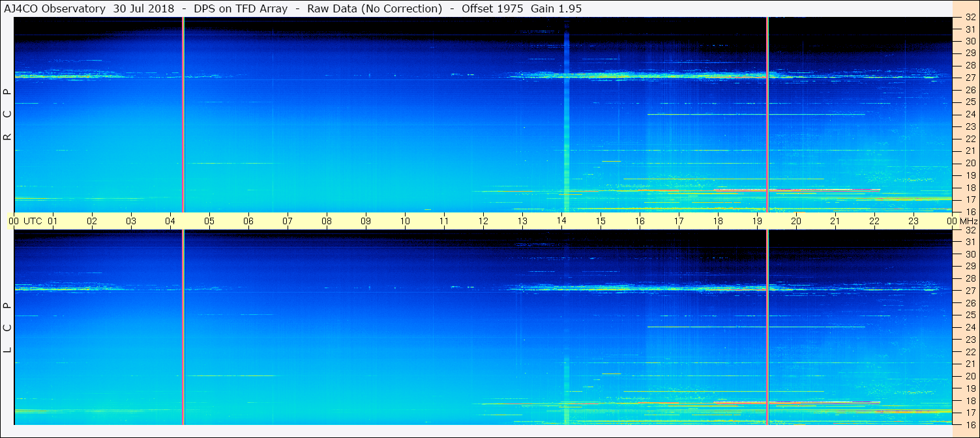Click hour label '01' on the UTC time axis

click(x=53, y=221)
